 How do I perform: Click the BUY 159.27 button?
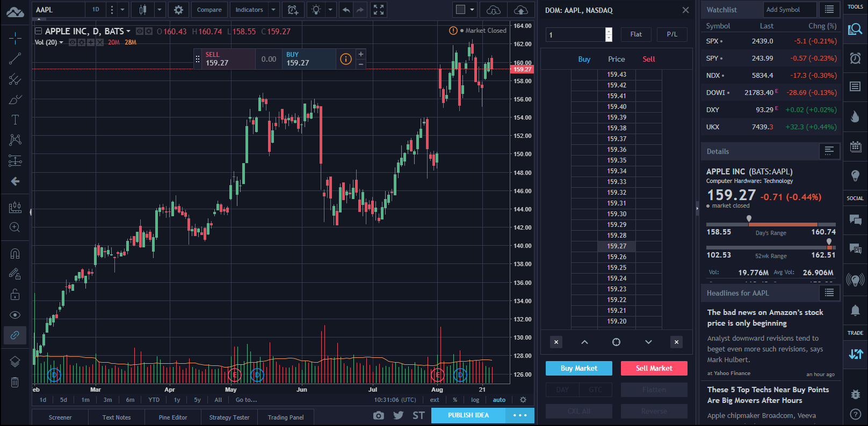[309, 59]
